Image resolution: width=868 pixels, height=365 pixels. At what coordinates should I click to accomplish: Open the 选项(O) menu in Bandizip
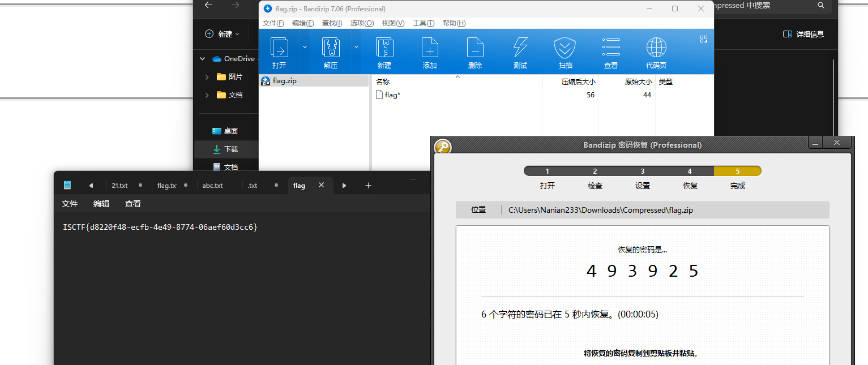coord(362,23)
